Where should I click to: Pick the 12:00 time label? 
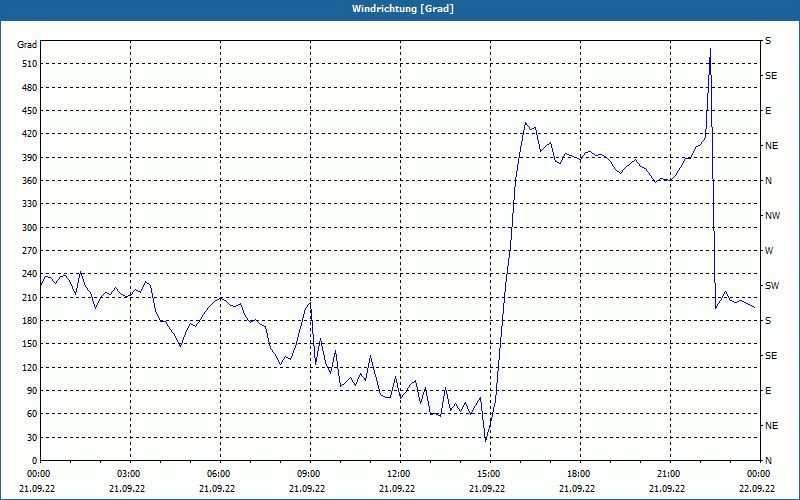397,474
